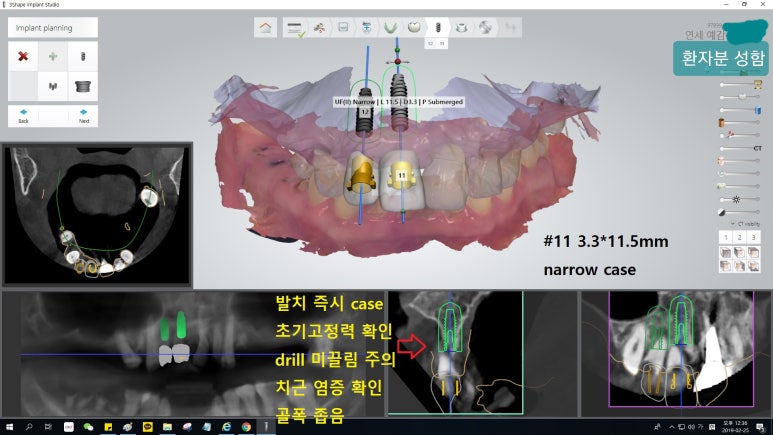Select the single implant tool

click(83, 56)
